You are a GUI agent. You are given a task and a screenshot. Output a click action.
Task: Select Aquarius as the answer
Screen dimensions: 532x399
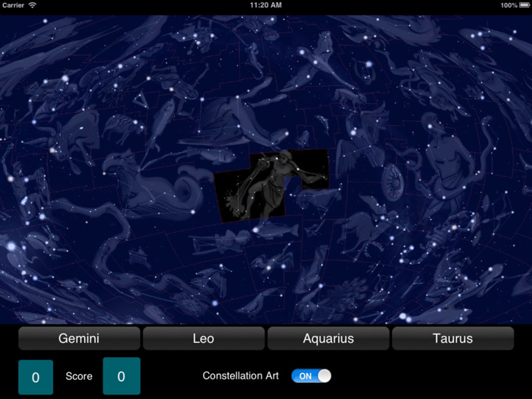tap(328, 338)
